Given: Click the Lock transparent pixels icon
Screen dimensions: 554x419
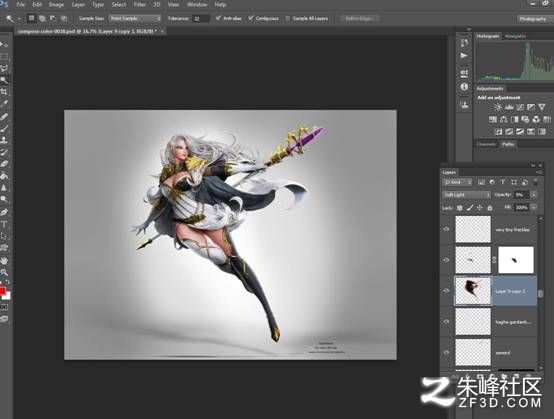Looking at the screenshot, I should click(x=460, y=208).
